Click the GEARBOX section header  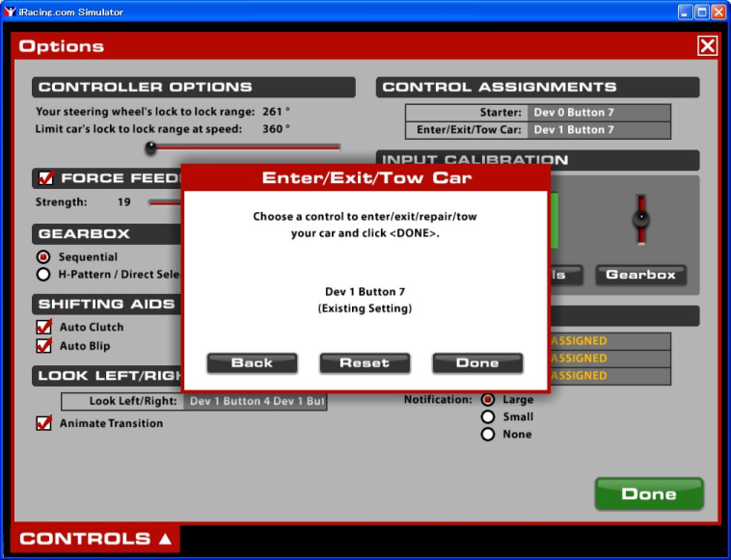(107, 234)
